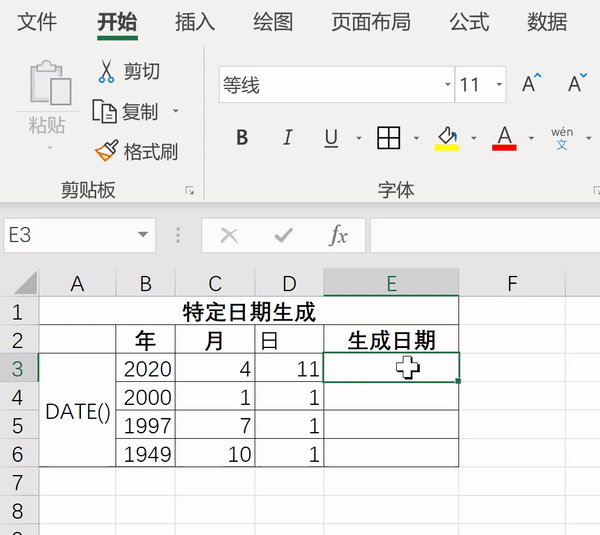The width and height of the screenshot is (600, 535).
Task: Click the 粘贴 button label
Action: pos(47,125)
